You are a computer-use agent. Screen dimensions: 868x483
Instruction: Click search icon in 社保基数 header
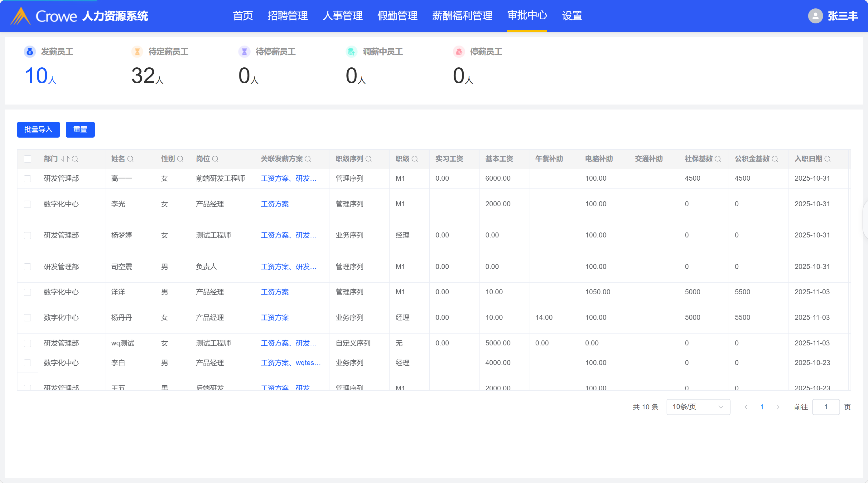[x=718, y=159]
